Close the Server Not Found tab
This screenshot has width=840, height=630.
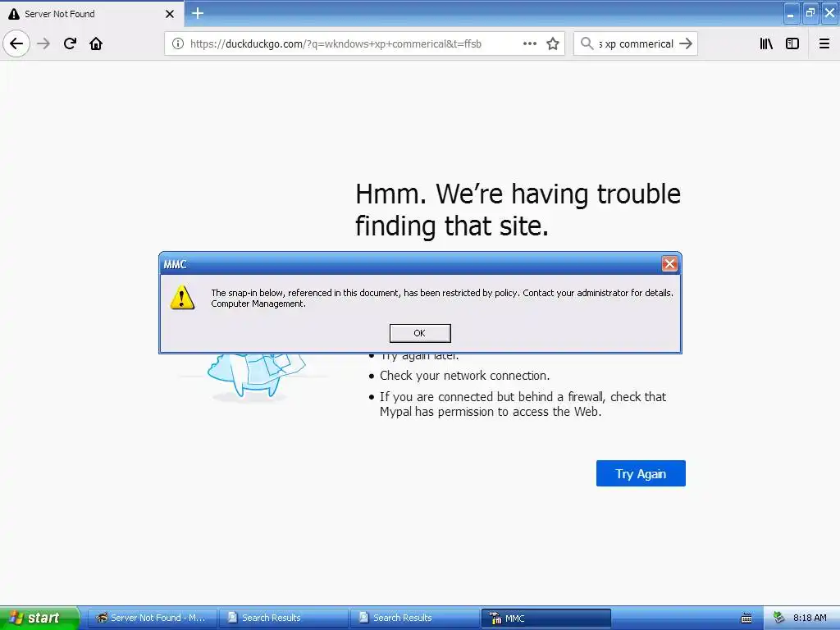pos(170,14)
